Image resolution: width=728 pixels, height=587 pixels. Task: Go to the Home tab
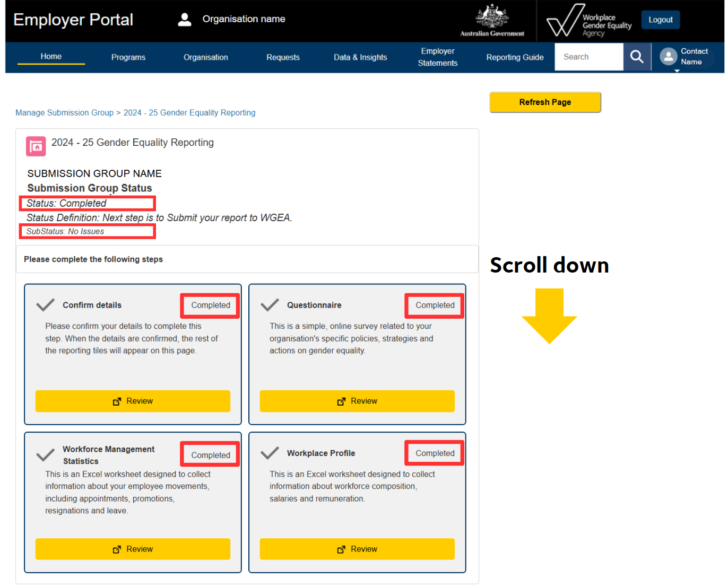coord(51,57)
